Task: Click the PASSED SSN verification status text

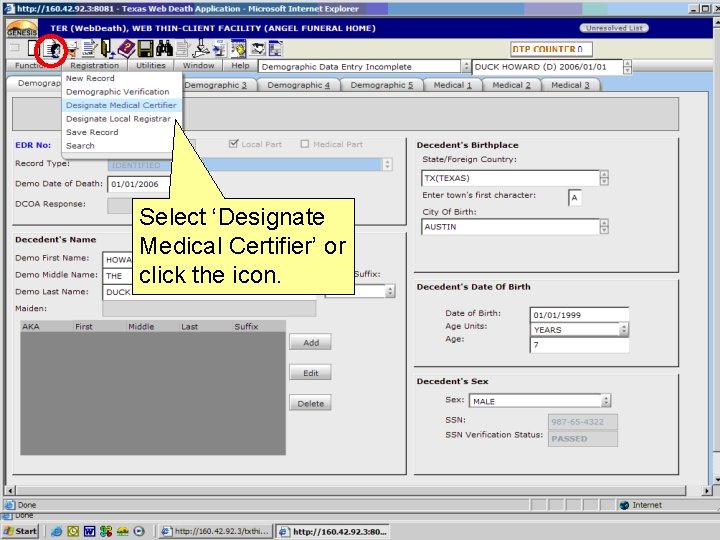Action: [x=569, y=439]
